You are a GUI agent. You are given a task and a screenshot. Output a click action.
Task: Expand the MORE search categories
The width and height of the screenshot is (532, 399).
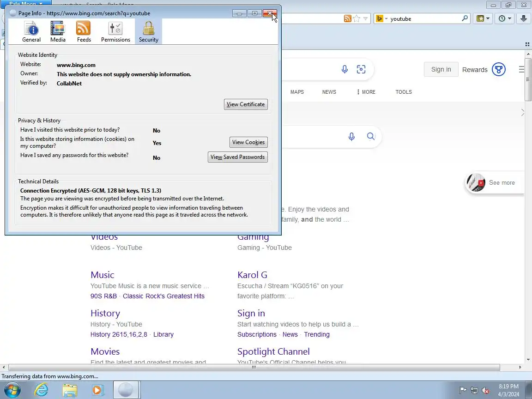pos(366,92)
